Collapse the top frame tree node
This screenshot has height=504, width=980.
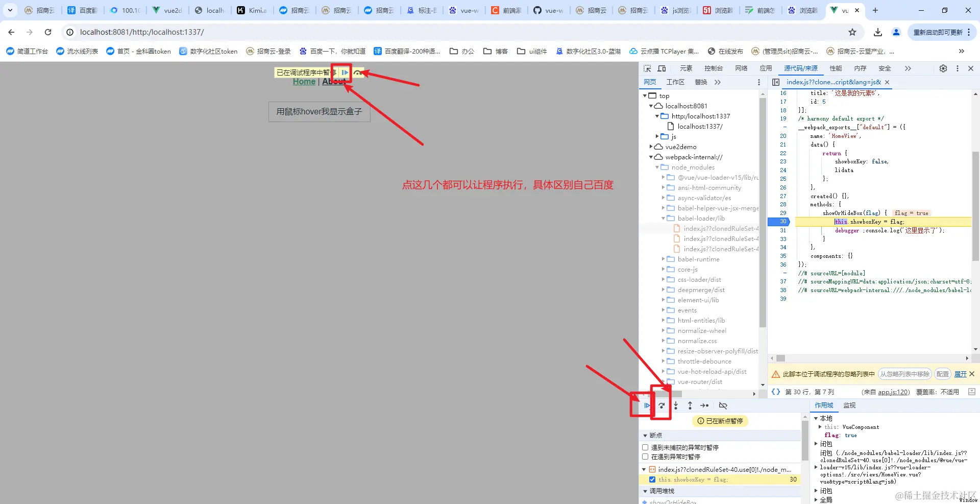pyautogui.click(x=645, y=96)
